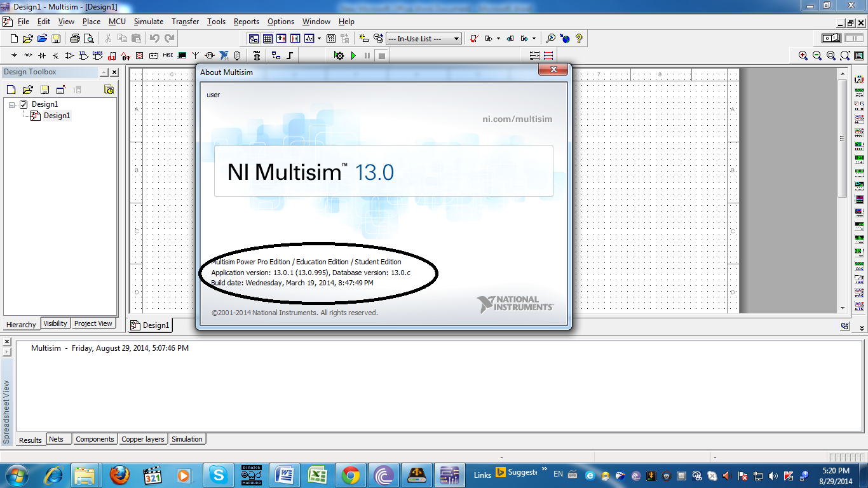This screenshot has height=488, width=868.
Task: Click the workspace vertical scrollbar thumb
Action: 843,138
